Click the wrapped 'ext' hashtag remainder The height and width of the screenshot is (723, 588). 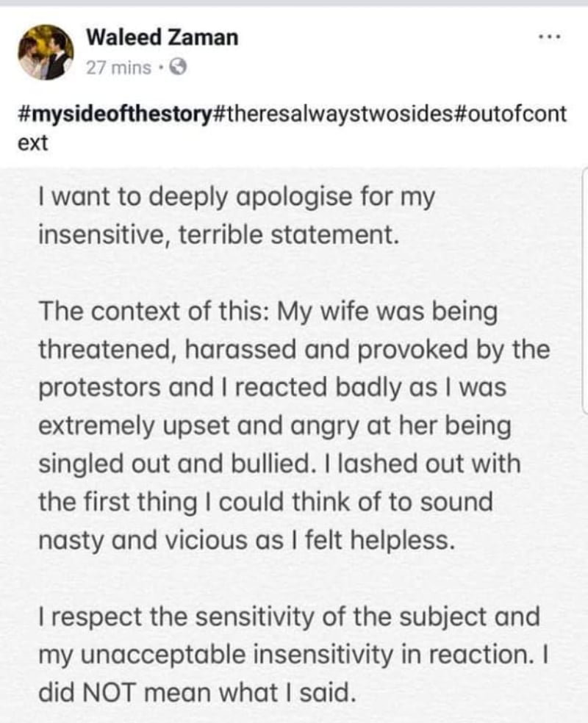click(x=32, y=143)
